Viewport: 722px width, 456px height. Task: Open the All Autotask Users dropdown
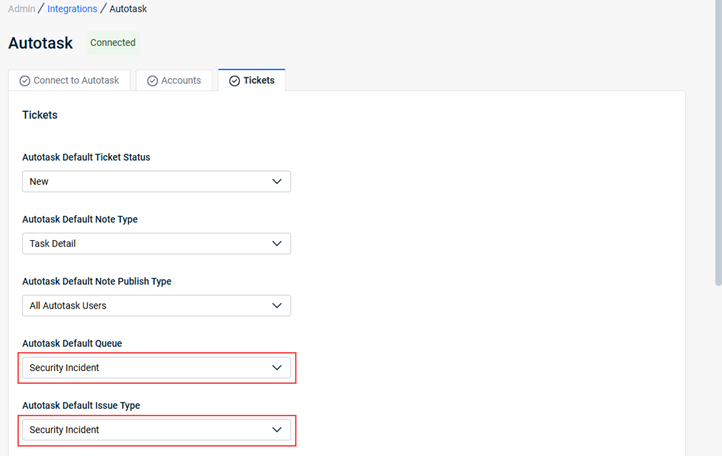[157, 306]
